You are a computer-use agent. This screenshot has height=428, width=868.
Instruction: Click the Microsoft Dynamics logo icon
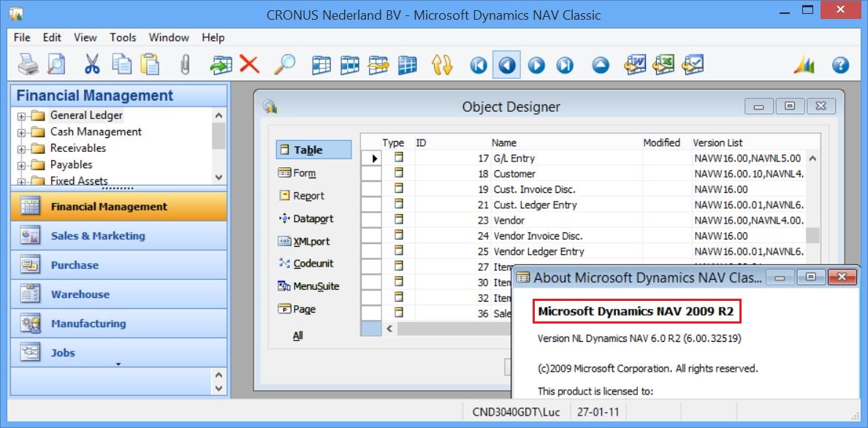[x=804, y=65]
